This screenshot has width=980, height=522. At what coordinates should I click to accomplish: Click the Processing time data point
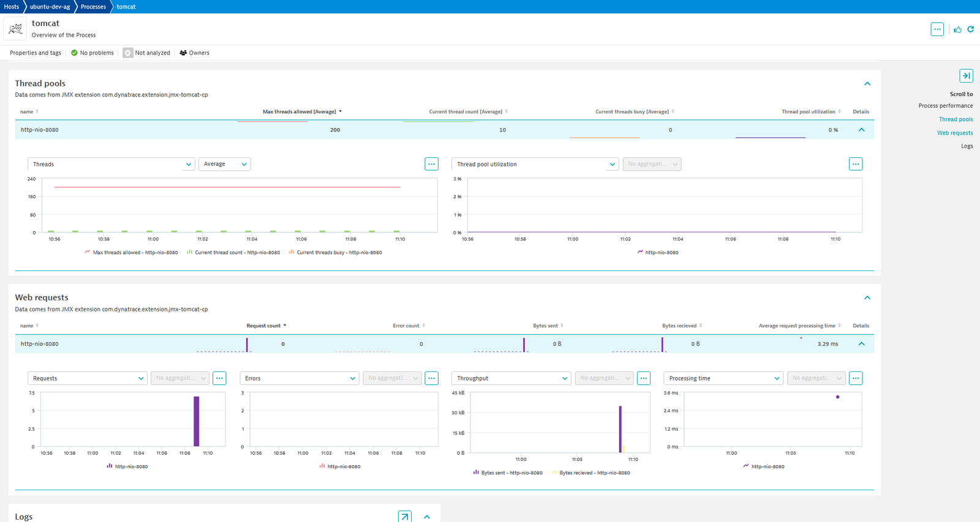(838, 397)
